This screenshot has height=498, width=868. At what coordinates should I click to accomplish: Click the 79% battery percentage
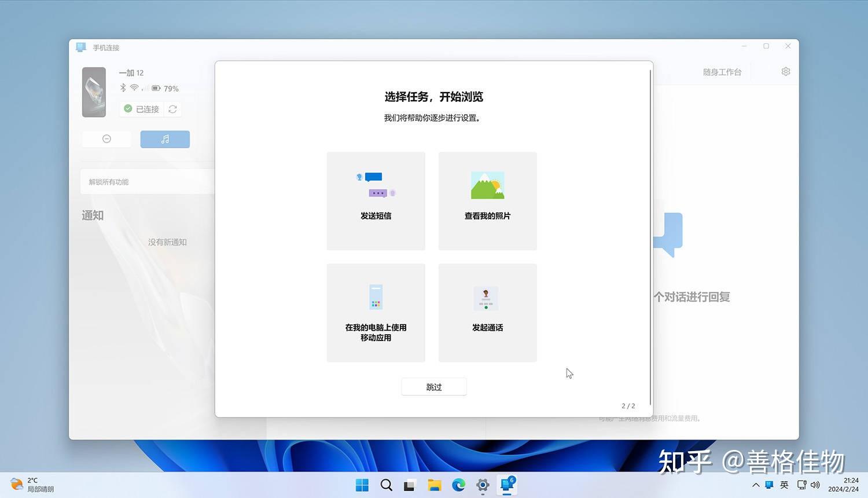tap(171, 89)
